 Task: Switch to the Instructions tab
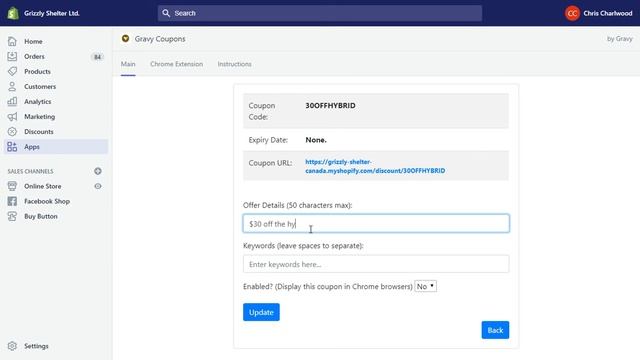tap(234, 64)
